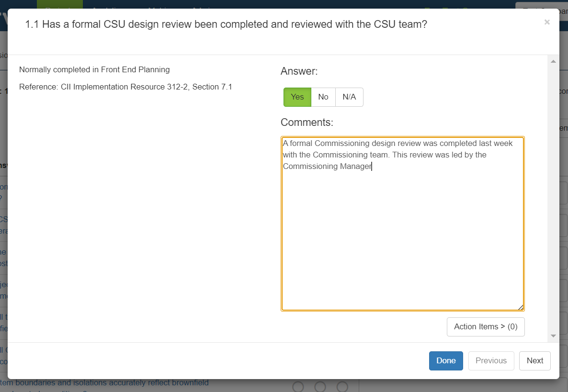The width and height of the screenshot is (568, 392).
Task: Select middle radio circle in brownfield background row
Action: [320, 387]
